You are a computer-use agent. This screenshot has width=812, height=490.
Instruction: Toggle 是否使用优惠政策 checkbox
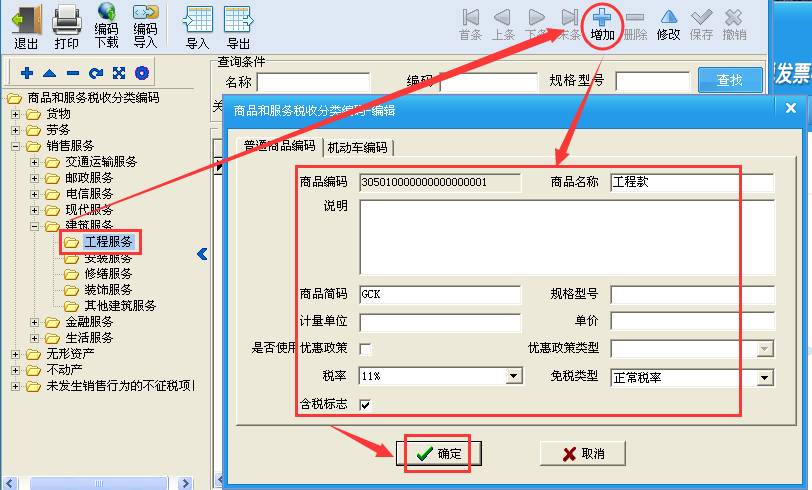click(x=366, y=349)
